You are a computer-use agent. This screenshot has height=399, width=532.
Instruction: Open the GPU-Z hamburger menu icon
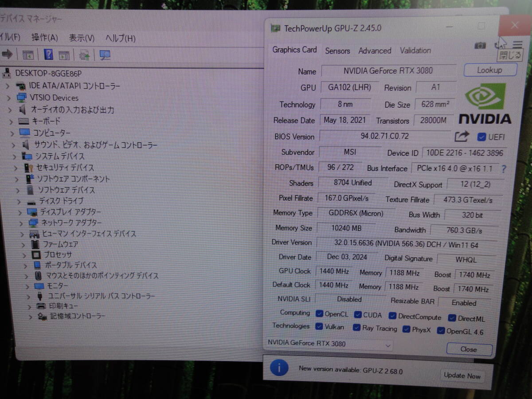coord(517,45)
